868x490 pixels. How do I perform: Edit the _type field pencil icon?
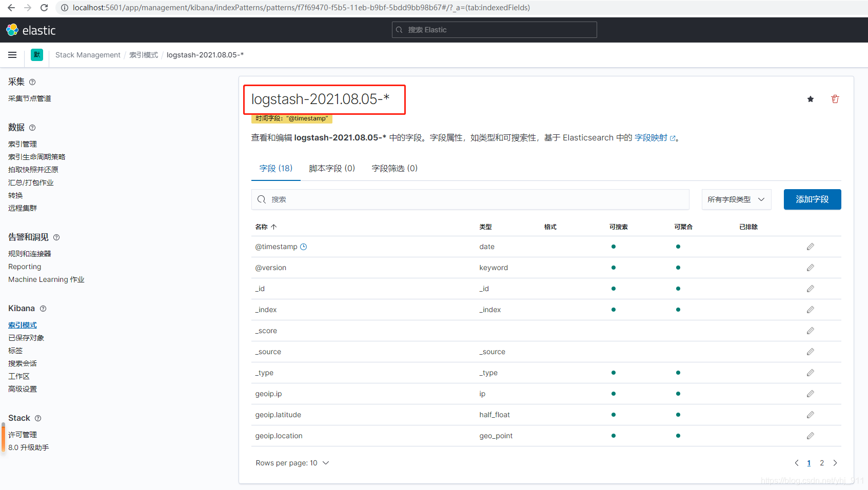click(811, 373)
